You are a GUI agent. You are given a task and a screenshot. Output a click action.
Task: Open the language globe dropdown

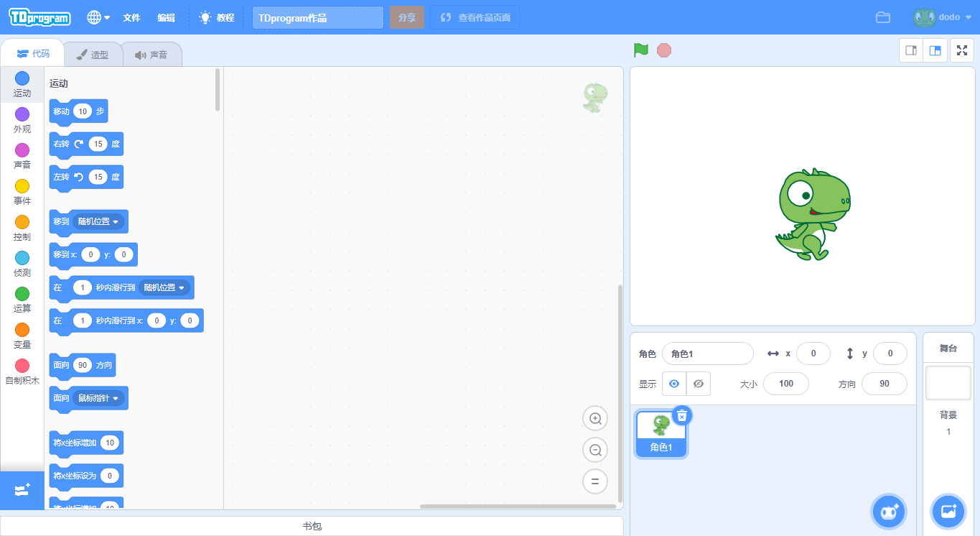(x=98, y=17)
